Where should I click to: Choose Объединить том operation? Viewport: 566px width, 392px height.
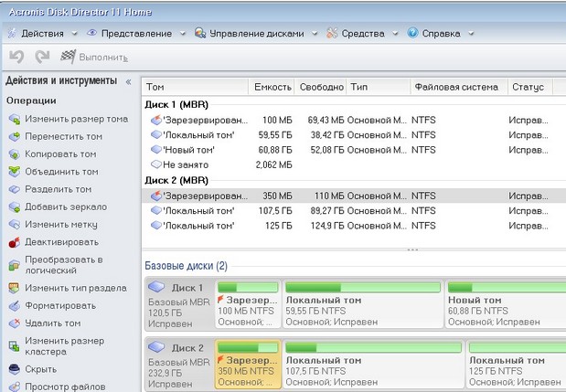61,172
